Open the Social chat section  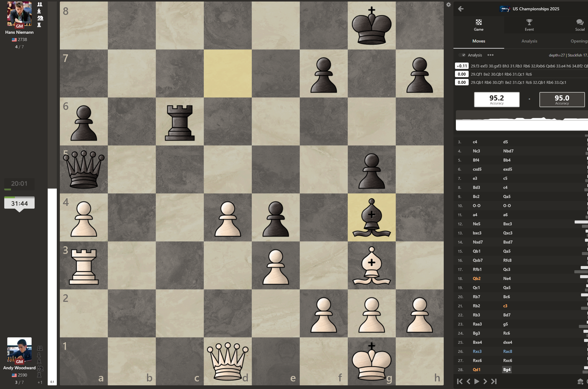tap(579, 25)
